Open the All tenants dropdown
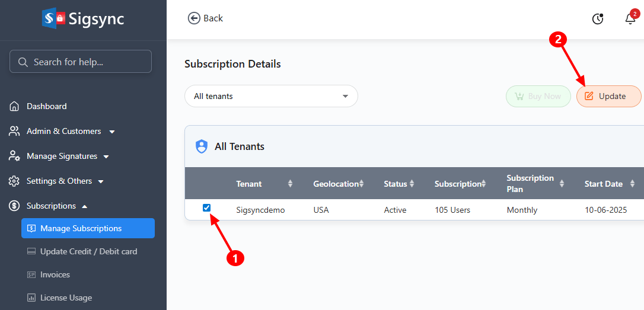This screenshot has width=644, height=310. 271,96
